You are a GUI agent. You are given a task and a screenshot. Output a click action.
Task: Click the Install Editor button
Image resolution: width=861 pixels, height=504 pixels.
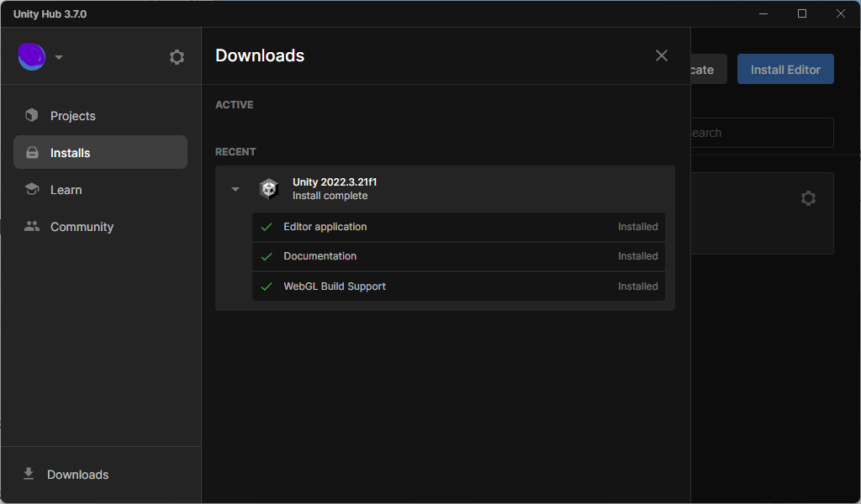point(785,69)
